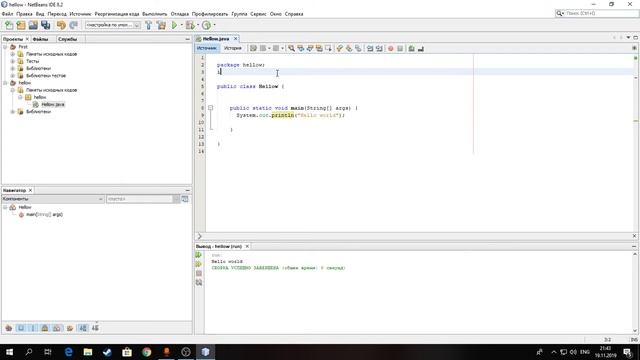Click the Open Project toolbar icon
The width and height of the screenshot is (640, 360).
click(x=33, y=25)
